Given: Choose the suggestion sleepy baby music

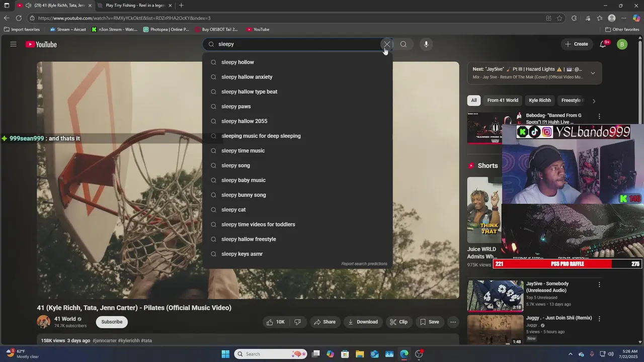Looking at the screenshot, I should click(297, 180).
